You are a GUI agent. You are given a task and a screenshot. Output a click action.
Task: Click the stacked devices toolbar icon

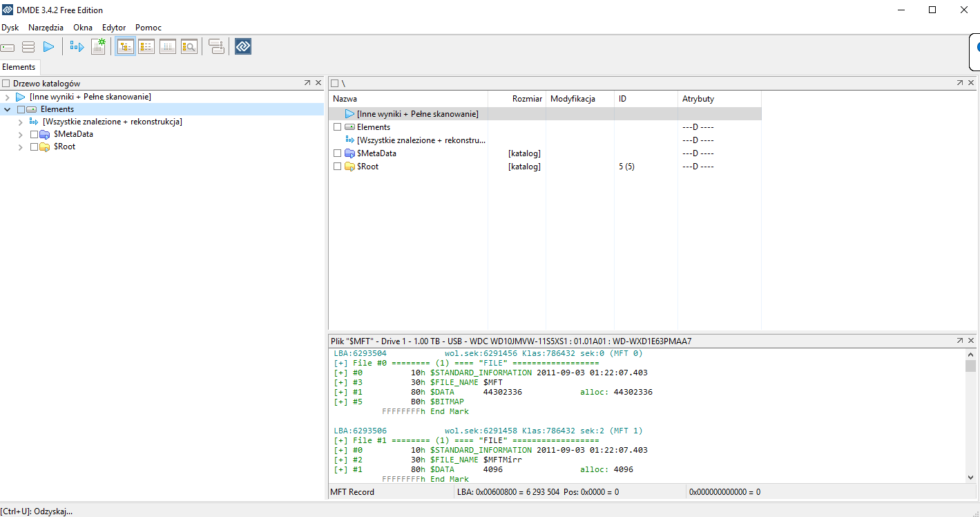tap(216, 47)
